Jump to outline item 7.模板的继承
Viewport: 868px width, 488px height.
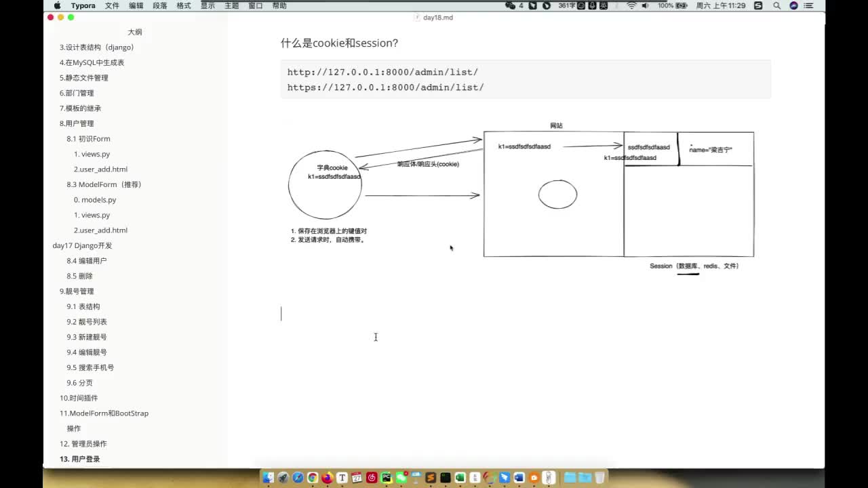coord(80,108)
